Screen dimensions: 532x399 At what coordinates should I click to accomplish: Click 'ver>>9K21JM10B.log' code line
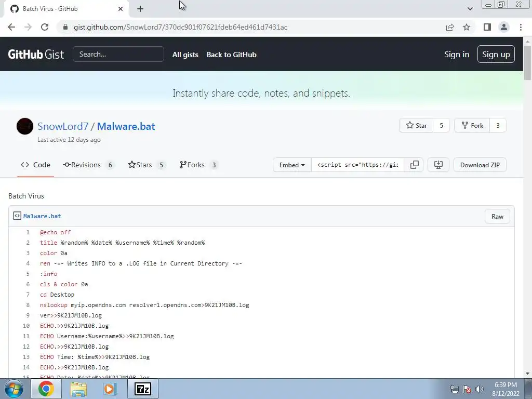71,315
